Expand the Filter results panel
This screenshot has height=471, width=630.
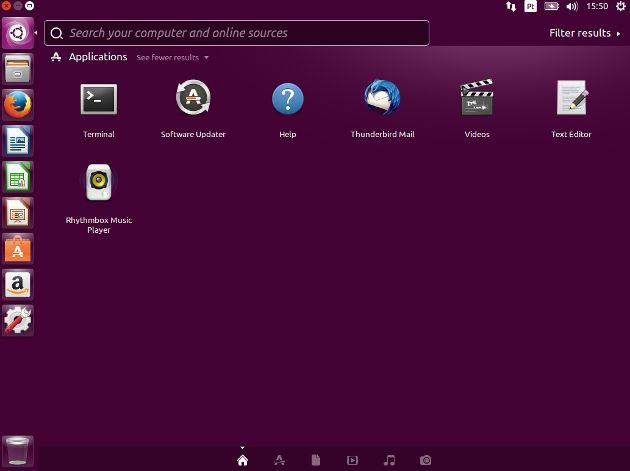[x=584, y=33]
